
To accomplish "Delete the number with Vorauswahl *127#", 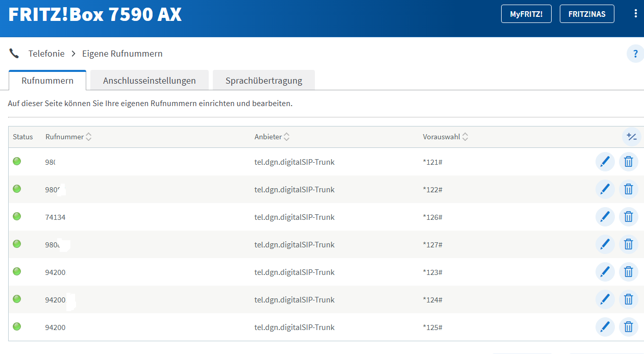I will (x=629, y=244).
